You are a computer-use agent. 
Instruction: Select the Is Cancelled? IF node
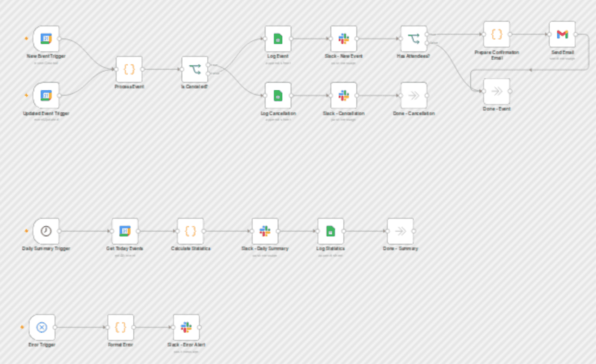click(195, 69)
